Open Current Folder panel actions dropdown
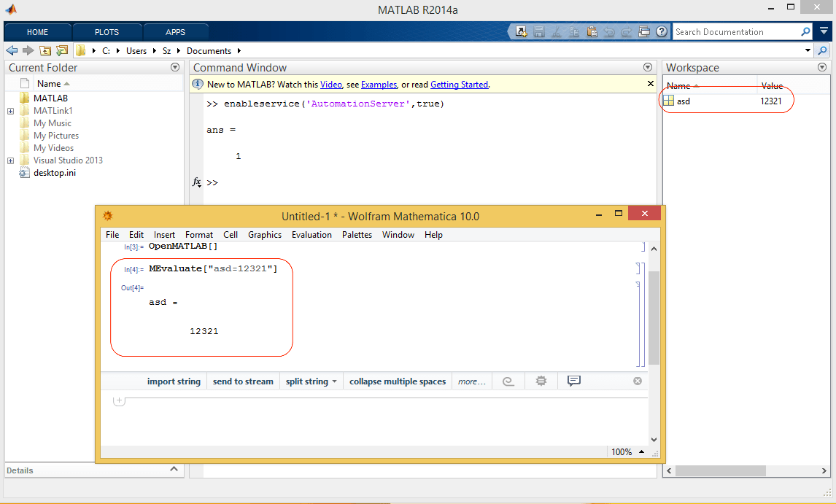Screen dimensions: 836x504 click(x=175, y=67)
